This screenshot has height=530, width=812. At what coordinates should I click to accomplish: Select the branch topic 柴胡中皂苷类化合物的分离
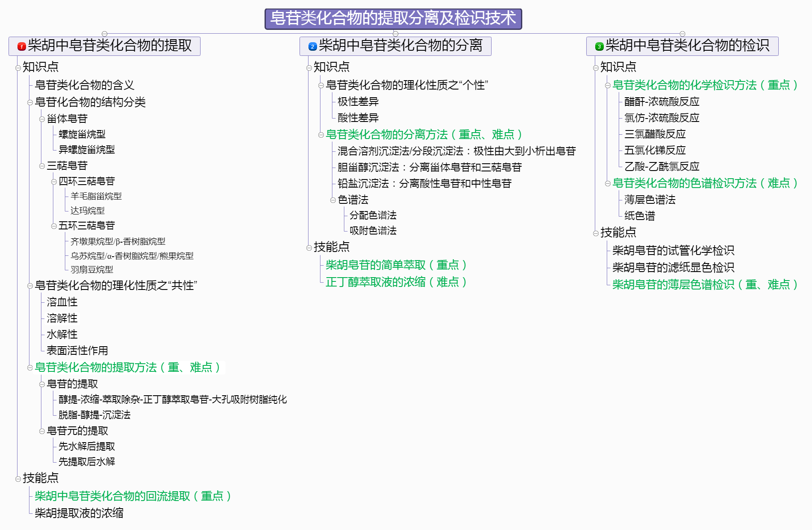(x=395, y=46)
